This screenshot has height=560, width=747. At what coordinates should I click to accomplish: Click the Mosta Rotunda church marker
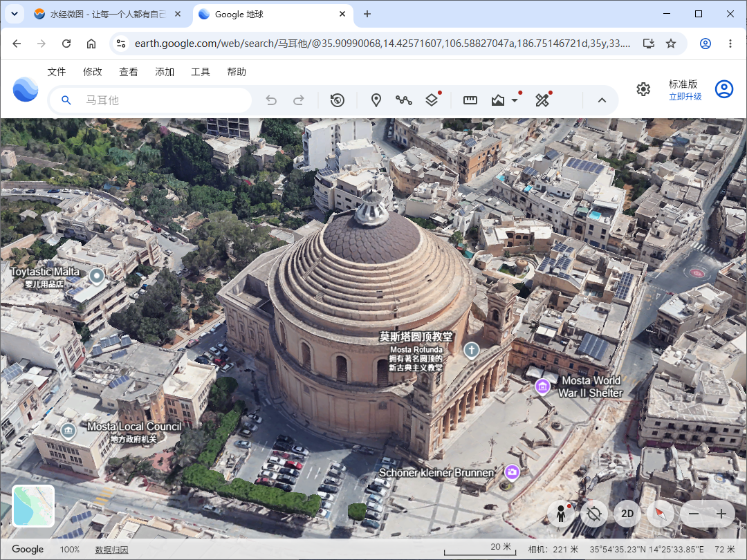click(x=471, y=350)
